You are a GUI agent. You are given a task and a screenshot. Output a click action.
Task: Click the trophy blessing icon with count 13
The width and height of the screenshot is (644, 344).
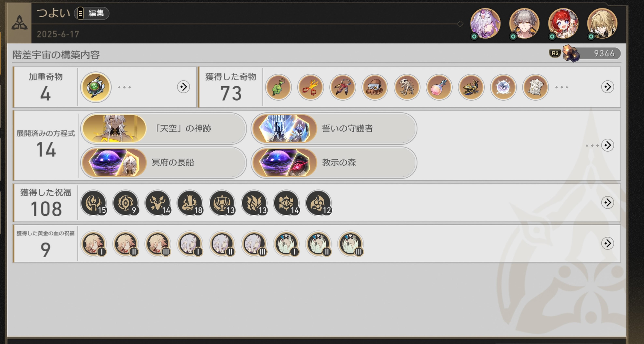222,203
